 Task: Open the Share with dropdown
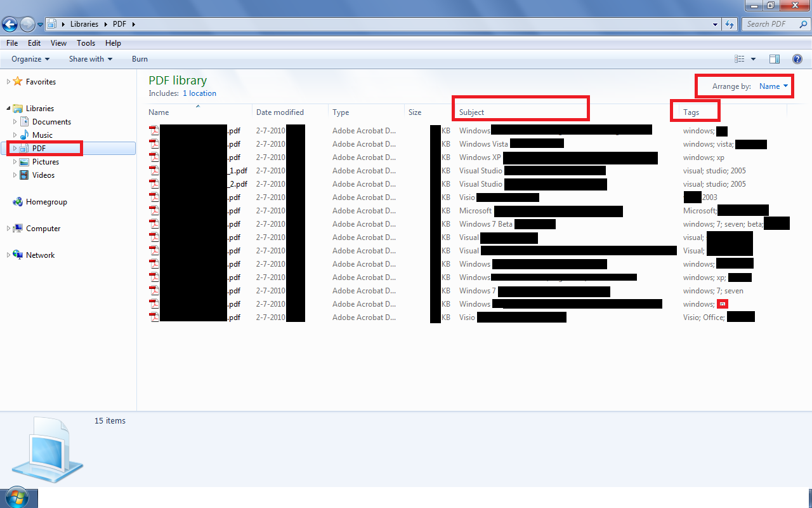click(91, 59)
